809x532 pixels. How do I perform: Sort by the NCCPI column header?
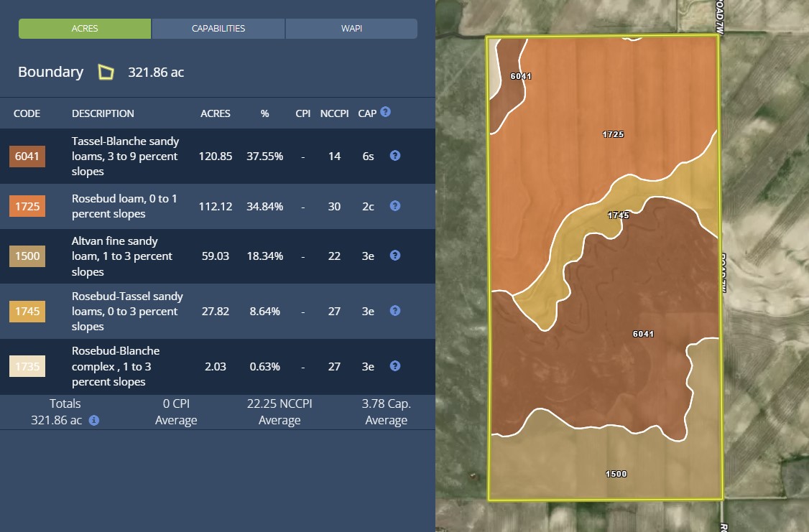[334, 113]
